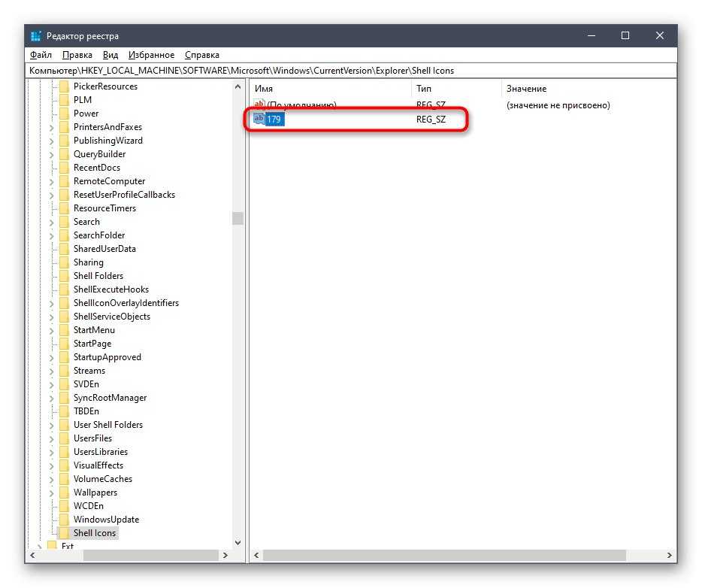Open the Файл menu
This screenshot has width=702, height=588.
(x=41, y=55)
